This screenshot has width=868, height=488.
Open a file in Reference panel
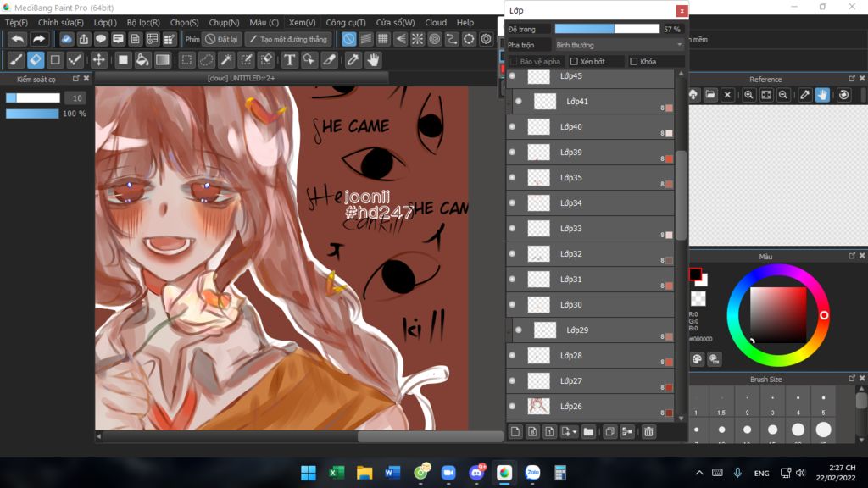pyautogui.click(x=710, y=95)
